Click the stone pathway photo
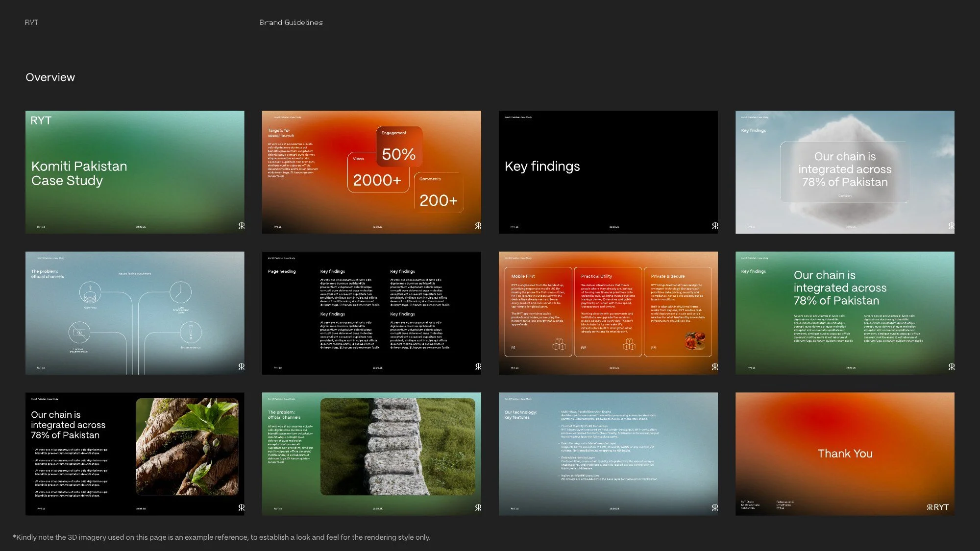This screenshot has height=551, width=980. click(x=398, y=447)
